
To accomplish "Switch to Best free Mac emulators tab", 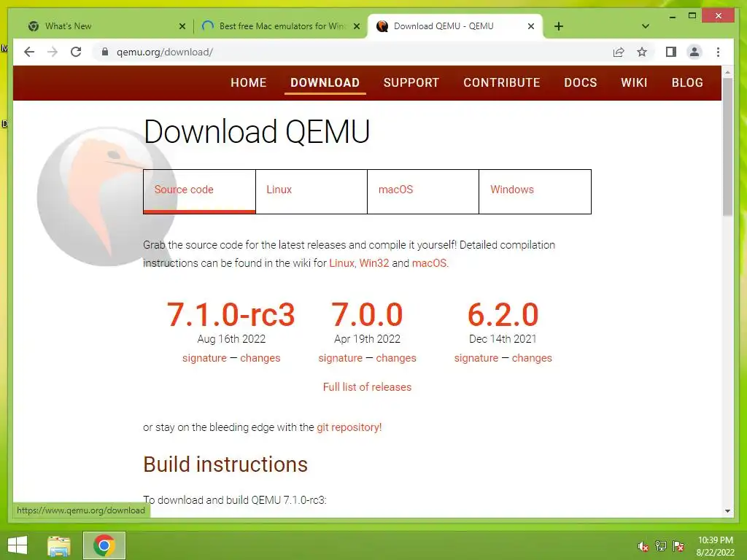I will (x=281, y=26).
